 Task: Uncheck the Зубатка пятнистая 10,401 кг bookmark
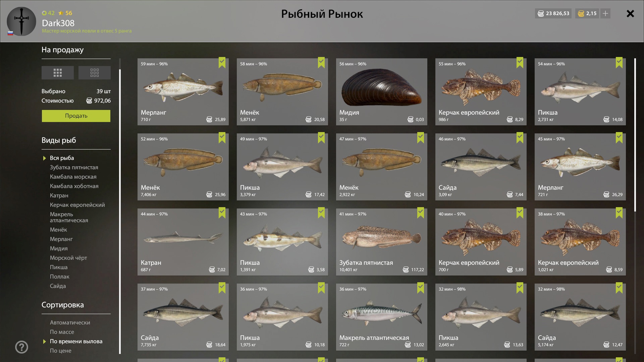click(421, 213)
